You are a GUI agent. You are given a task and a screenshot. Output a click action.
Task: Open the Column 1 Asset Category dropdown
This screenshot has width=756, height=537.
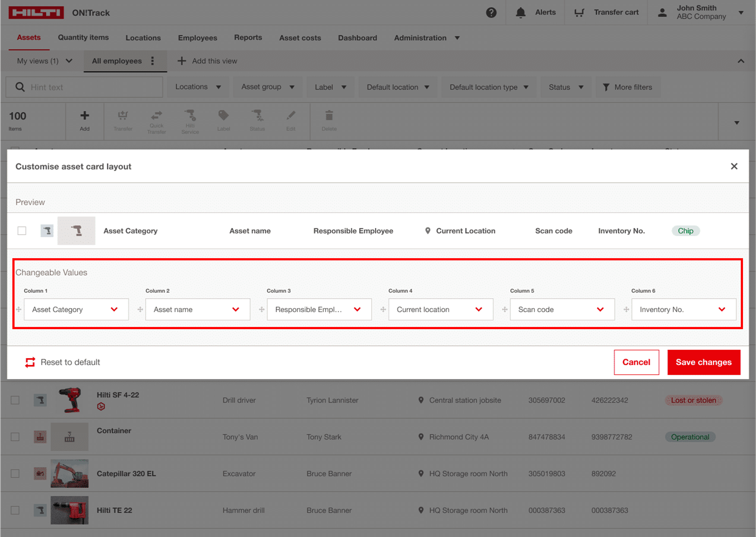point(76,309)
